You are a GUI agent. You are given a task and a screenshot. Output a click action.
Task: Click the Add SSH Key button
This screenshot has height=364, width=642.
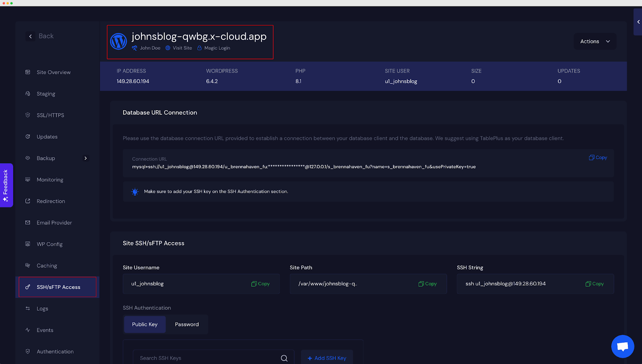click(x=327, y=358)
